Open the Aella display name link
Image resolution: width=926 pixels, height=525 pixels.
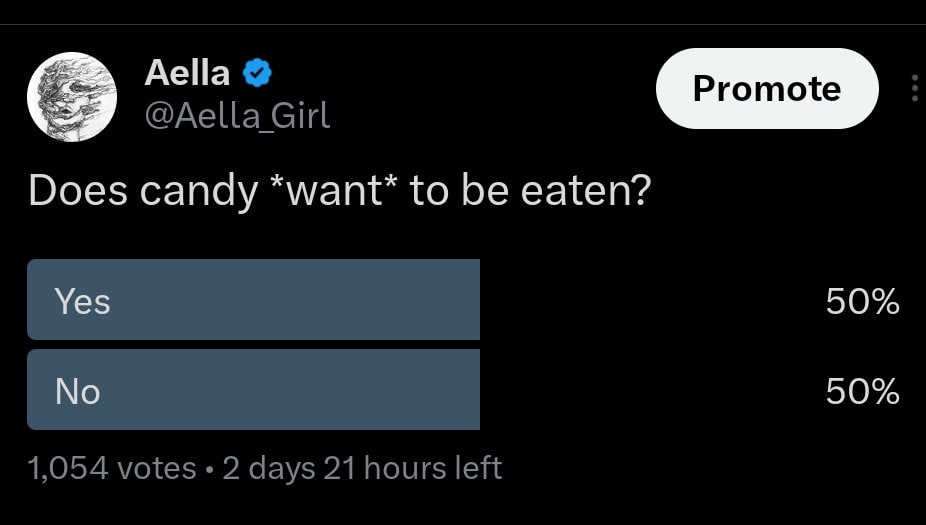[188, 72]
